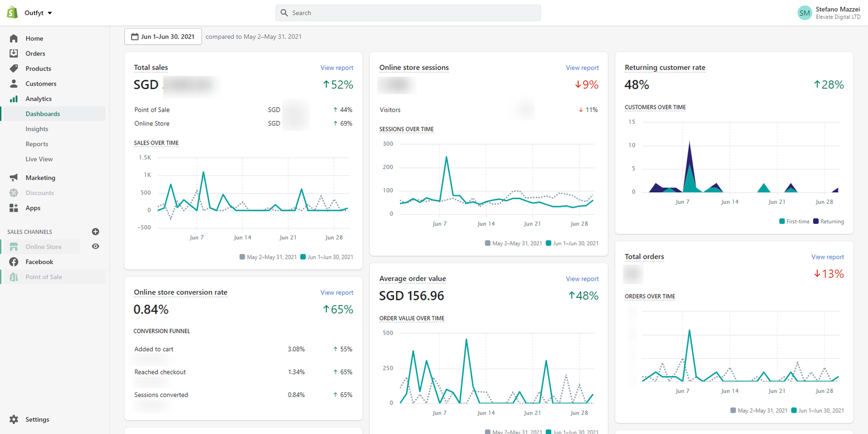Open the SM user avatar menu

pos(804,13)
